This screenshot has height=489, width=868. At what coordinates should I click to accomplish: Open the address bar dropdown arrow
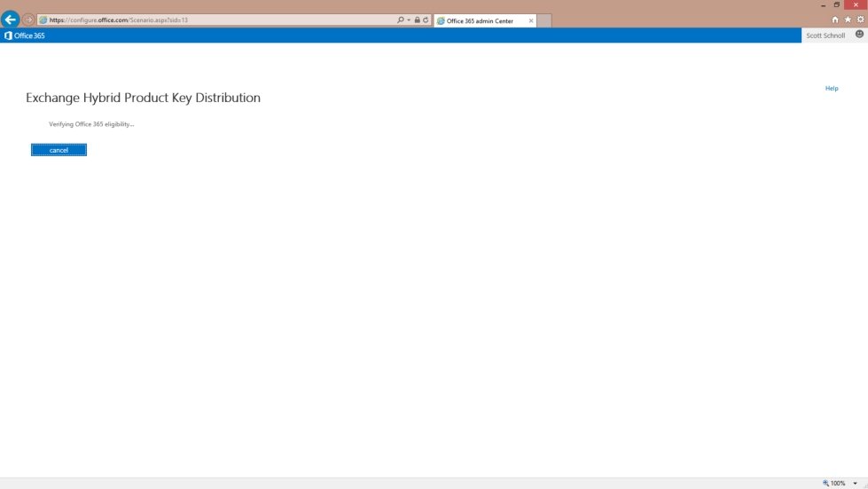click(x=409, y=20)
